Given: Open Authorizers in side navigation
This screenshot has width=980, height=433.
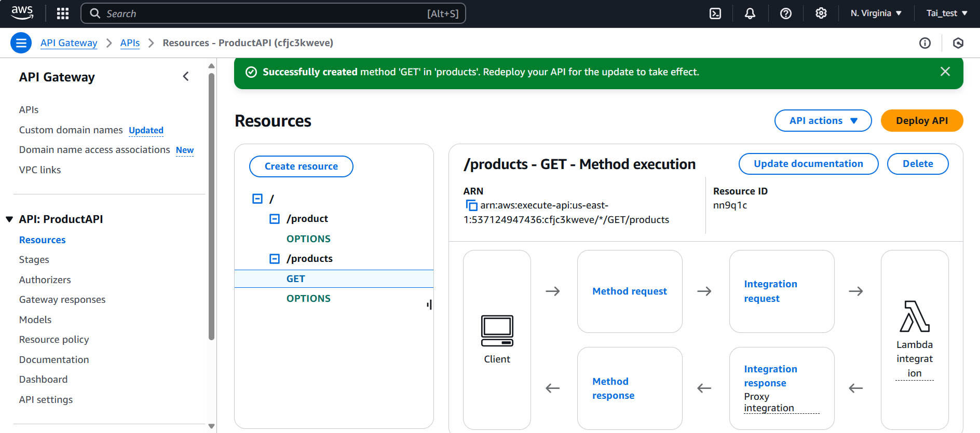Looking at the screenshot, I should (45, 280).
